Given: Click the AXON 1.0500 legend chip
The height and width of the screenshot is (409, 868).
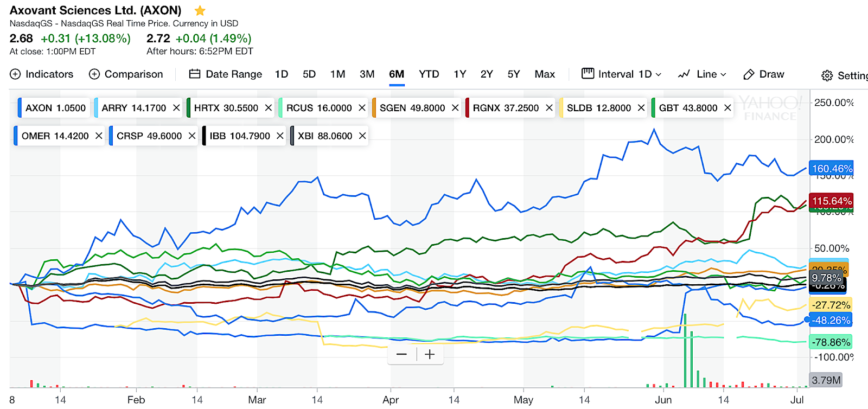Looking at the screenshot, I should (54, 108).
